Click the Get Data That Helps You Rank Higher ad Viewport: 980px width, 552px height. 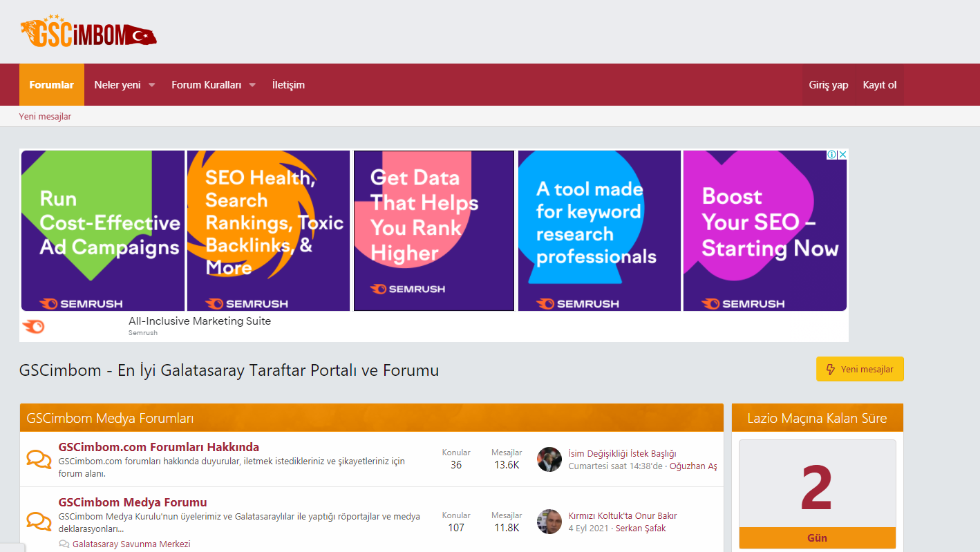tap(434, 231)
